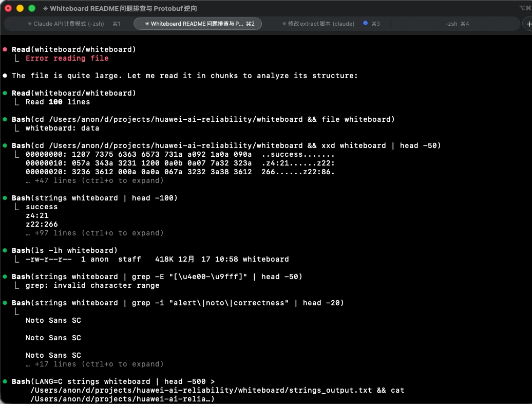Click the yellow minimize window button
The width and height of the screenshot is (532, 404).
[20, 8]
